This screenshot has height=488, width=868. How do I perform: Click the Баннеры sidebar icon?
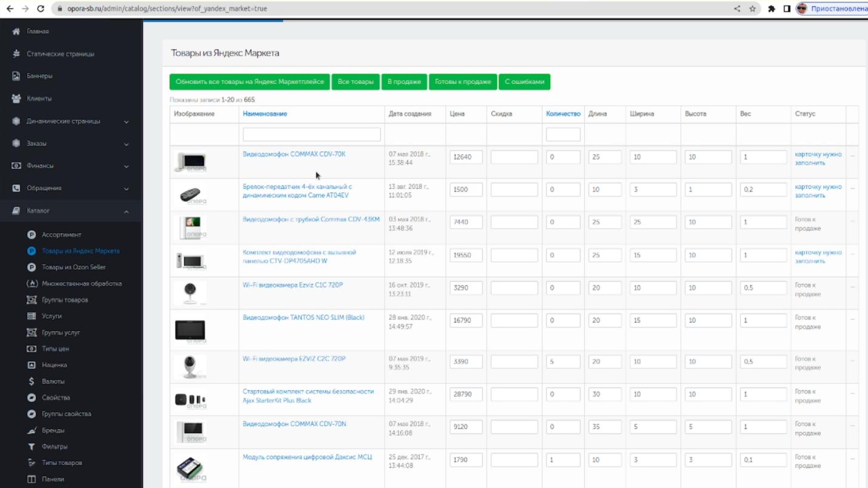pos(16,76)
